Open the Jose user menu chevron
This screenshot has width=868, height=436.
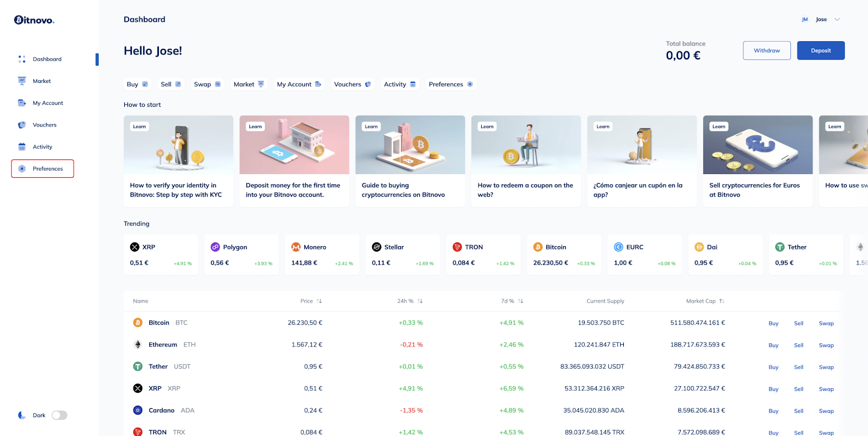coord(837,20)
